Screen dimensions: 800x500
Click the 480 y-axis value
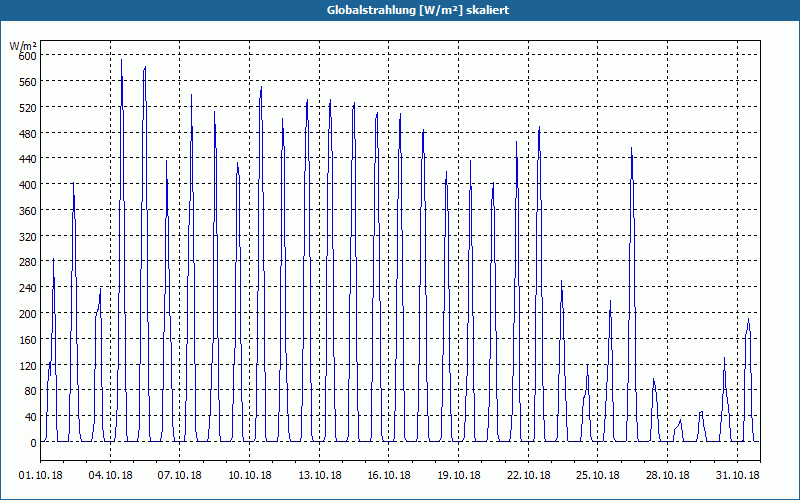(28, 133)
